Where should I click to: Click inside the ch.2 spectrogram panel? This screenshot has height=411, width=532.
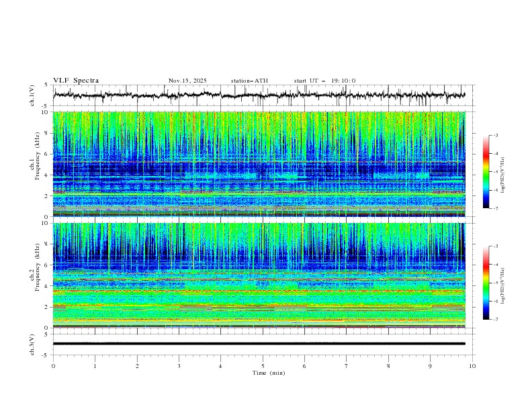coord(259,275)
